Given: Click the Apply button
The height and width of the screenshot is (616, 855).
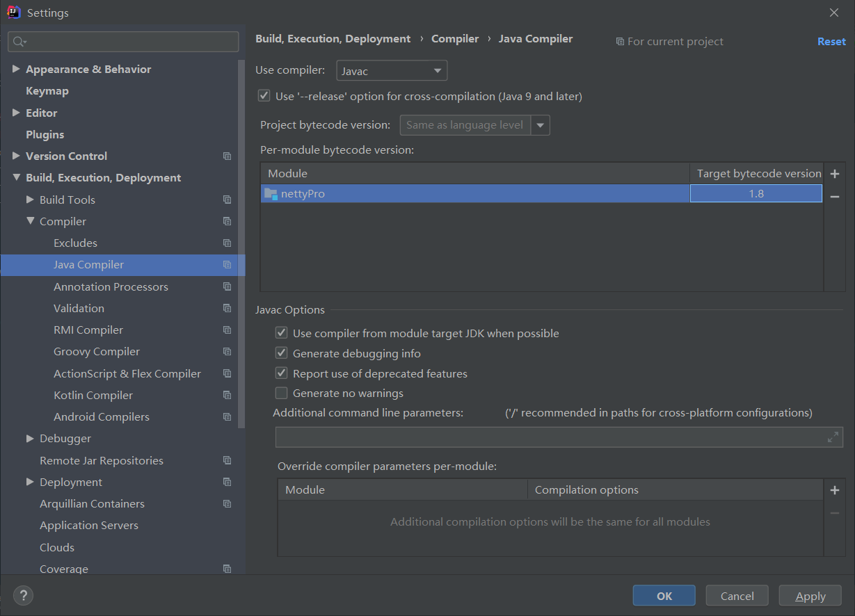Looking at the screenshot, I should 810,596.
